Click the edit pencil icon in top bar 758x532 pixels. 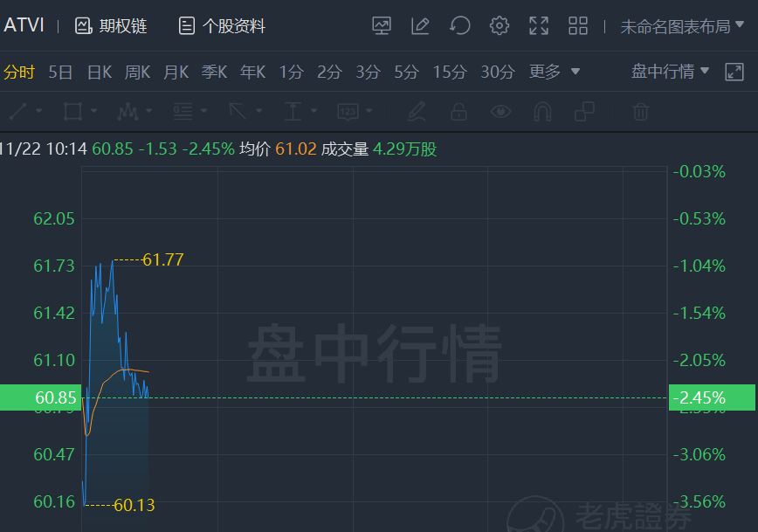420,25
